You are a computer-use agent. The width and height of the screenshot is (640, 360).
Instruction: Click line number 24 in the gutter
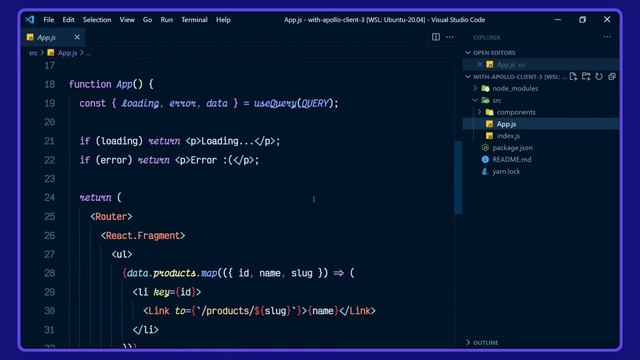[49, 198]
